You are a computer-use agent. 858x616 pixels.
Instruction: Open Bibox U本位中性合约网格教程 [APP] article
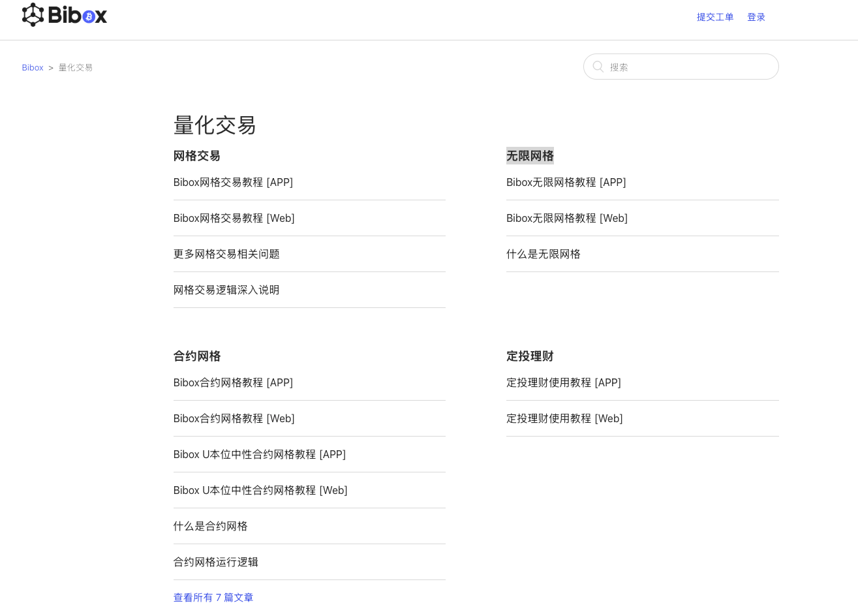260,454
